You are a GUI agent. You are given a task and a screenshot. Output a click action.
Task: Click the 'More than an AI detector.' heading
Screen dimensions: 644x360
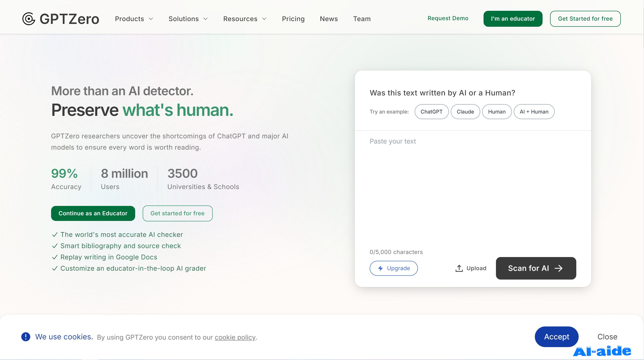(x=122, y=91)
